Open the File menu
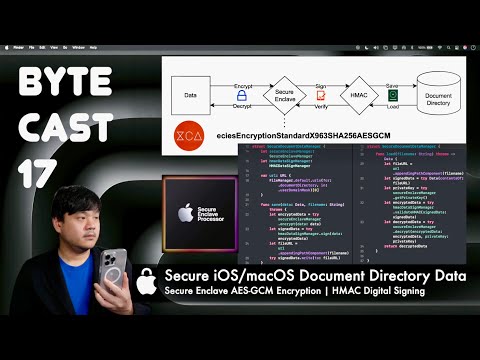Viewport: 480px width, 360px height. coord(31,48)
